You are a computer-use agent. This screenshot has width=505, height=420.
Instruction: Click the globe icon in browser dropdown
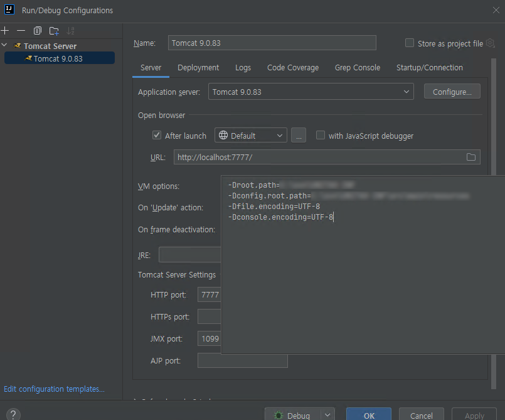[x=223, y=135]
